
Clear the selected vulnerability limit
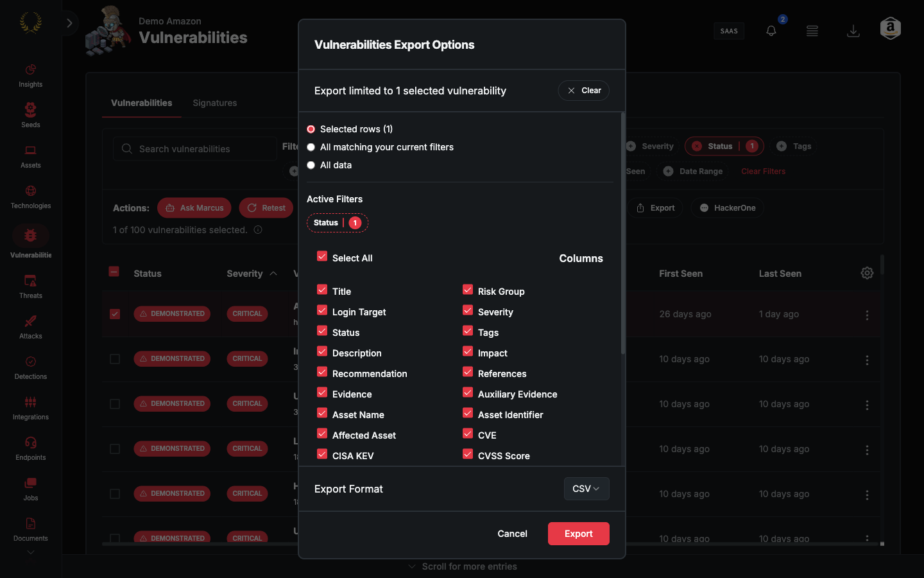[x=583, y=91]
